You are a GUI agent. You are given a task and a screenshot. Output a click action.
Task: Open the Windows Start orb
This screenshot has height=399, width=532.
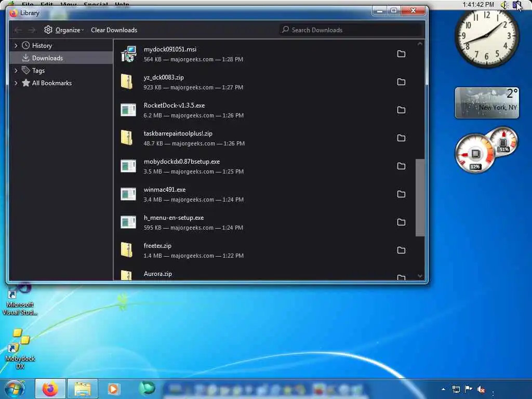(x=15, y=389)
